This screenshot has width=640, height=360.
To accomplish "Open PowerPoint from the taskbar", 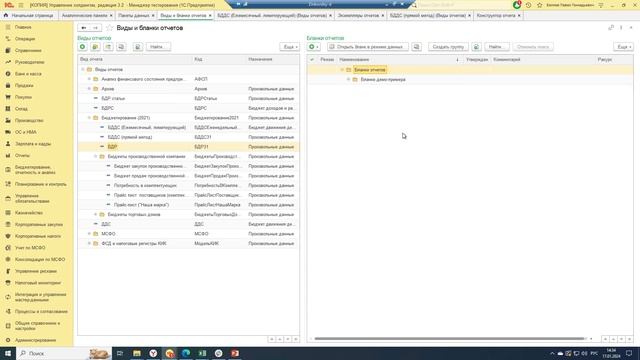I will (x=235, y=353).
